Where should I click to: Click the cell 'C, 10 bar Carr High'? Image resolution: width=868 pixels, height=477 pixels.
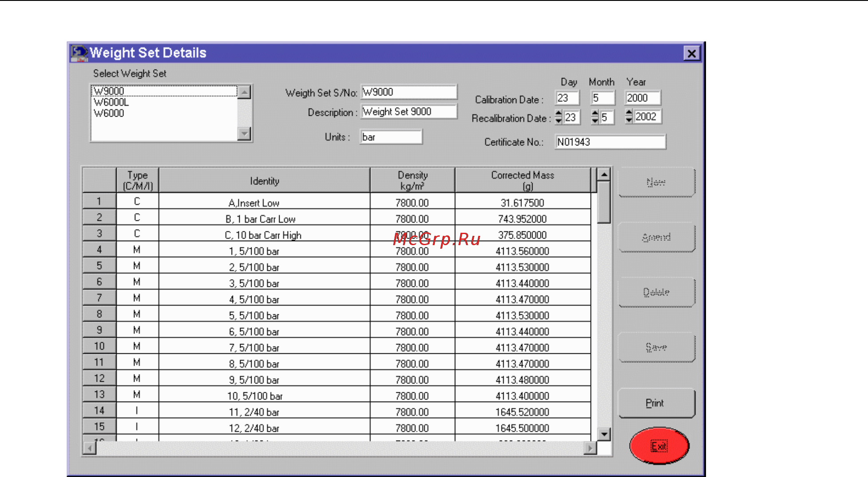tap(264, 234)
